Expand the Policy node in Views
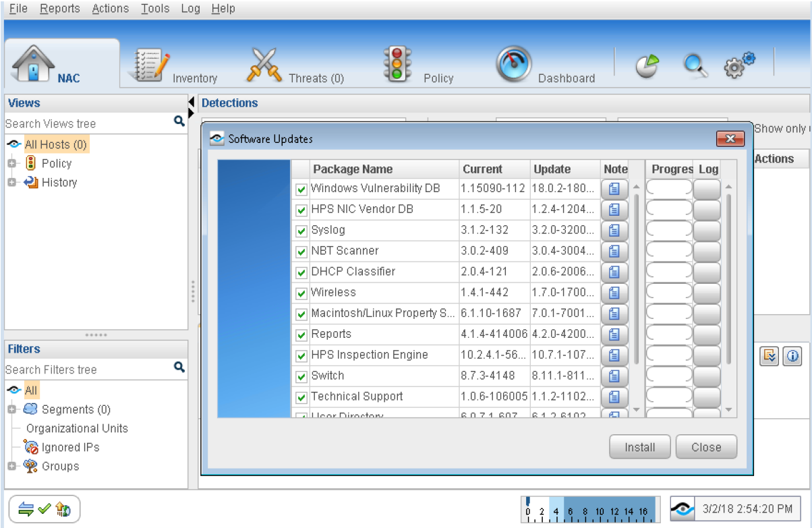 (11, 163)
